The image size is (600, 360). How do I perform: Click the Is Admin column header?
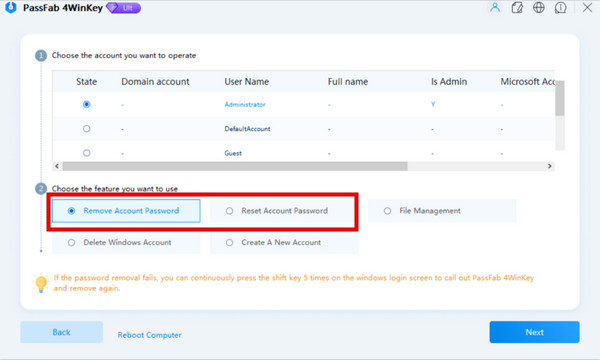click(449, 81)
